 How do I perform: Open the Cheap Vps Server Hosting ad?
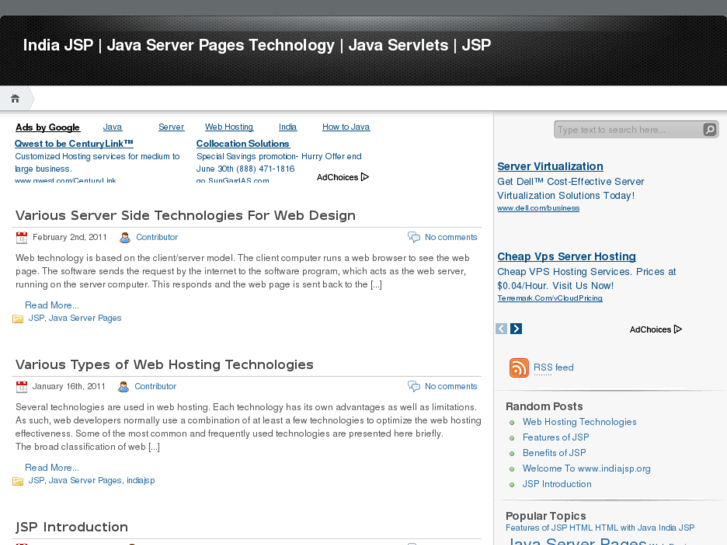click(566, 256)
